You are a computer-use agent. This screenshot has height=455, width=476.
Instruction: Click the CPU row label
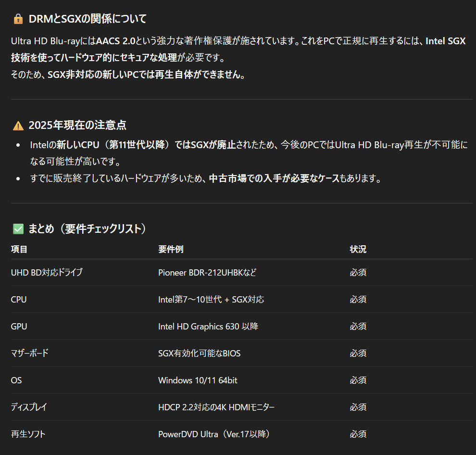(x=19, y=300)
